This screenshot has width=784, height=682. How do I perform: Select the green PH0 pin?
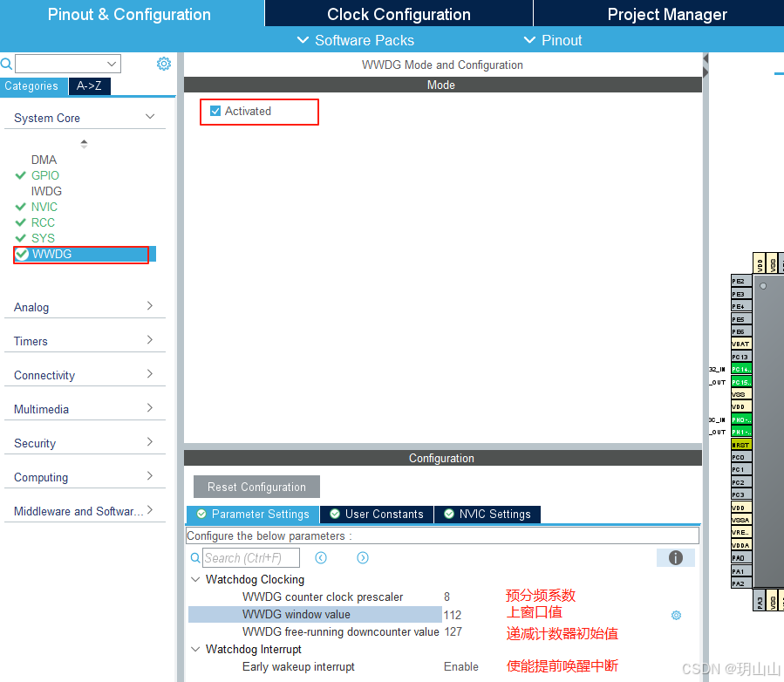coord(741,419)
